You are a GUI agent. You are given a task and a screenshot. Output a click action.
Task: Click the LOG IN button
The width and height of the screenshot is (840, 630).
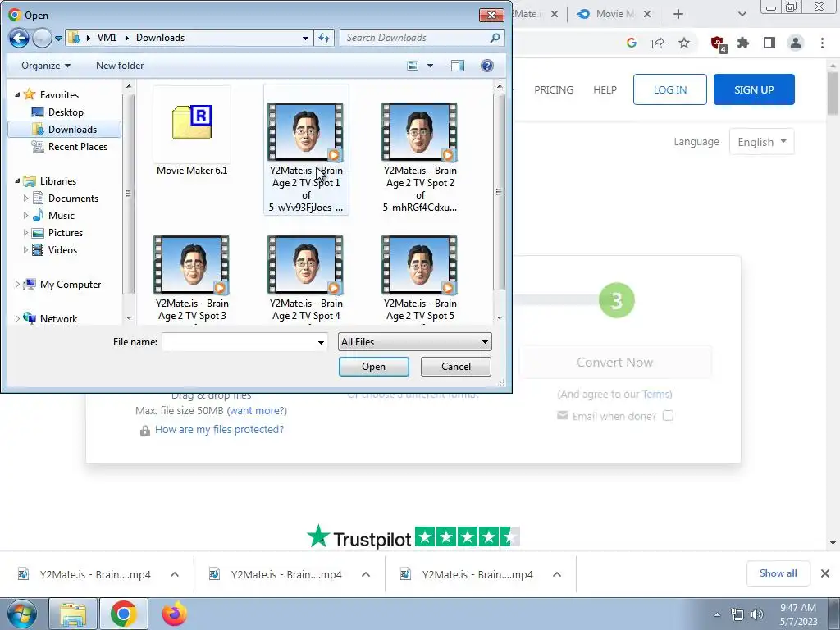click(x=670, y=89)
